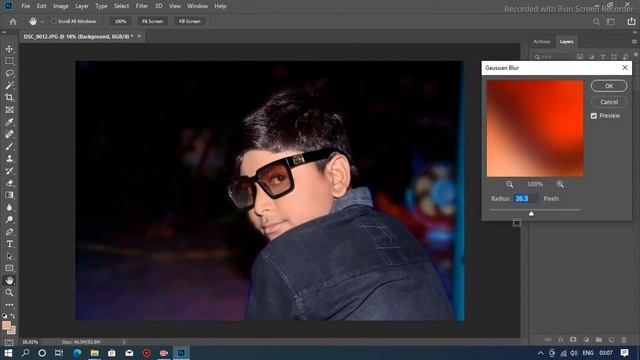This screenshot has height=360, width=640.
Task: Add a layer style (fx)
Action: point(560,340)
